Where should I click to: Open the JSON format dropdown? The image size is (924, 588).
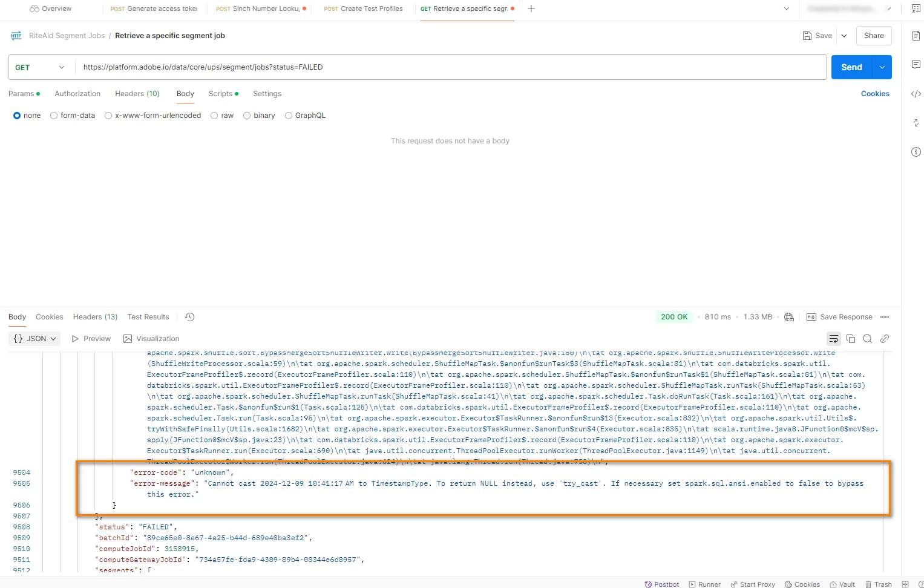pyautogui.click(x=34, y=339)
